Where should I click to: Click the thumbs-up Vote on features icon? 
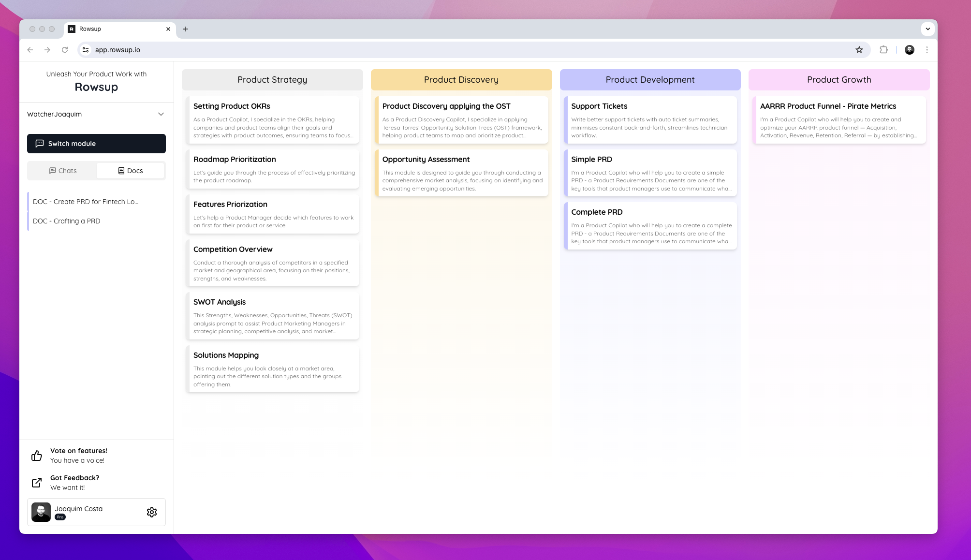tap(37, 456)
